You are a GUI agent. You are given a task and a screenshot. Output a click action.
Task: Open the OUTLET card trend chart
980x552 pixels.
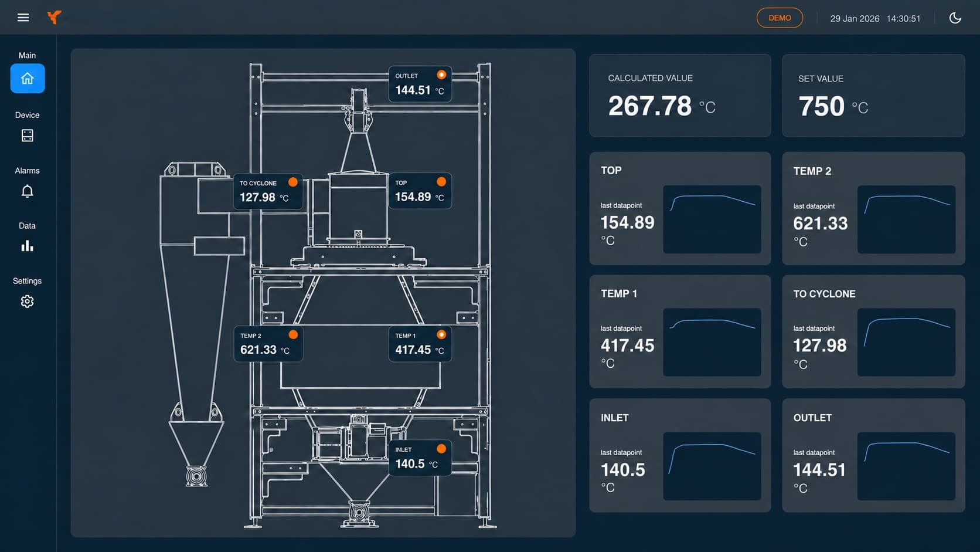tap(906, 466)
